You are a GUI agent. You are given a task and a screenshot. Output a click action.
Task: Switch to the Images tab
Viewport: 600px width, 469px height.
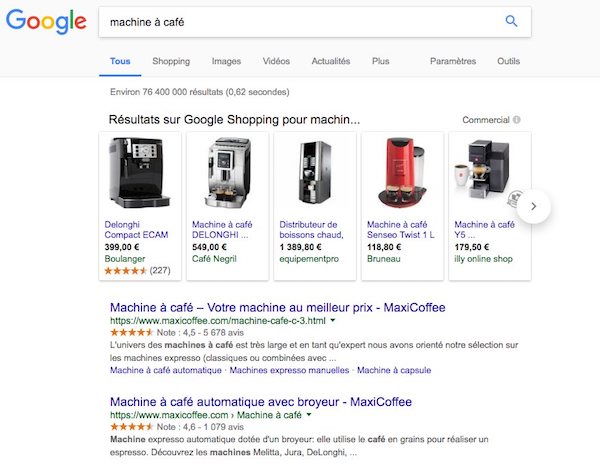(226, 61)
